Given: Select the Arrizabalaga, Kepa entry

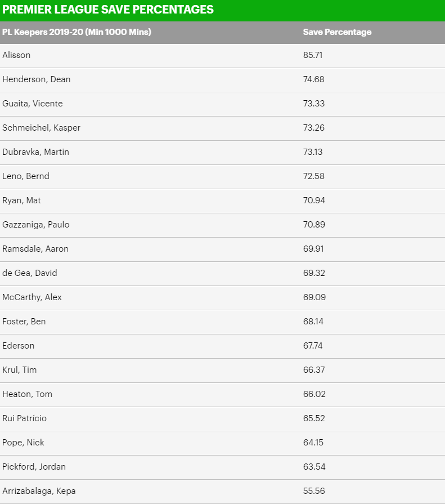Looking at the screenshot, I should click(39, 491).
